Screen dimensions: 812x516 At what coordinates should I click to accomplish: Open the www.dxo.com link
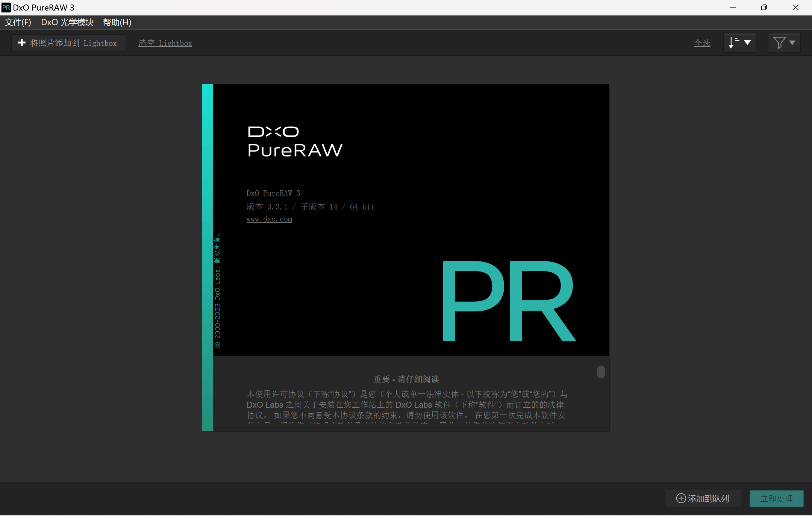[x=269, y=219]
